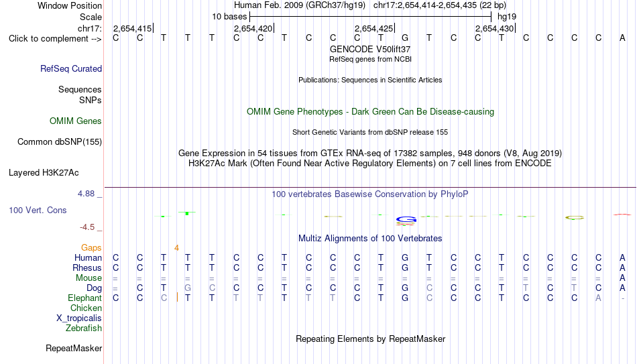Click the RefSeq Curated track label
Viewport: 637px width, 364px height.
pos(70,68)
